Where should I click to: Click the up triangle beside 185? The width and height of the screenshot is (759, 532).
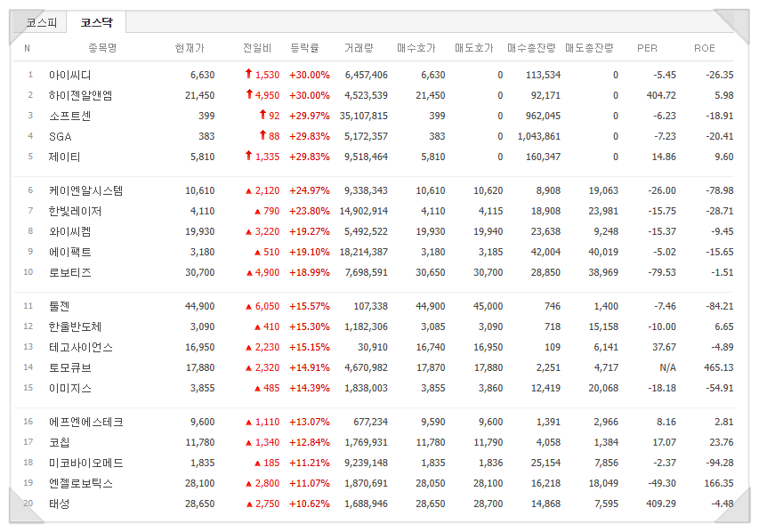[x=257, y=463]
